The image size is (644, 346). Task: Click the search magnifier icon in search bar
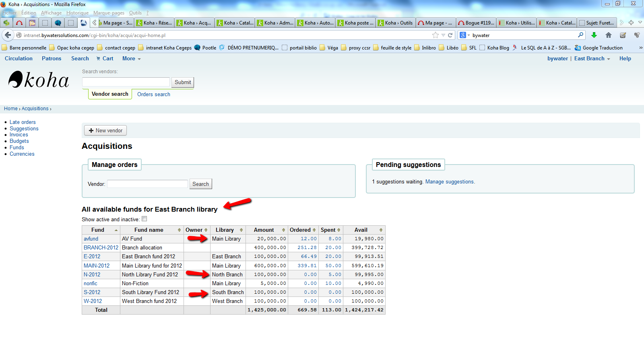580,35
